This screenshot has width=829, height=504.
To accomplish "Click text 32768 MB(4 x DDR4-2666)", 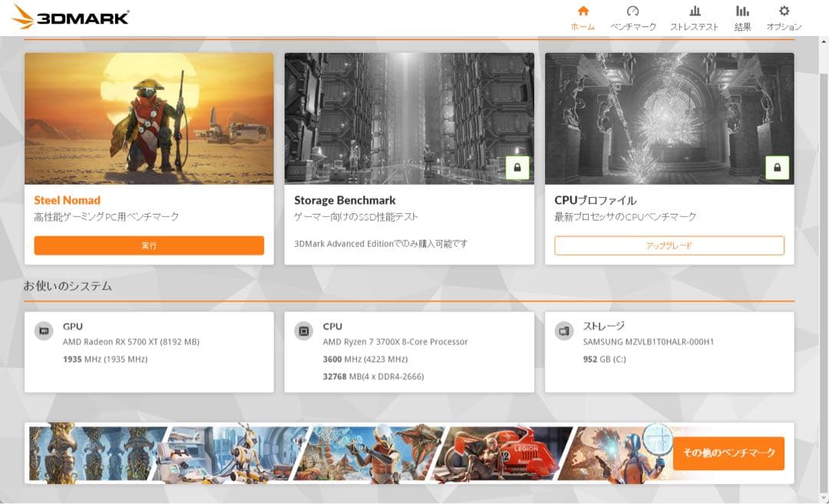I will pyautogui.click(x=373, y=377).
